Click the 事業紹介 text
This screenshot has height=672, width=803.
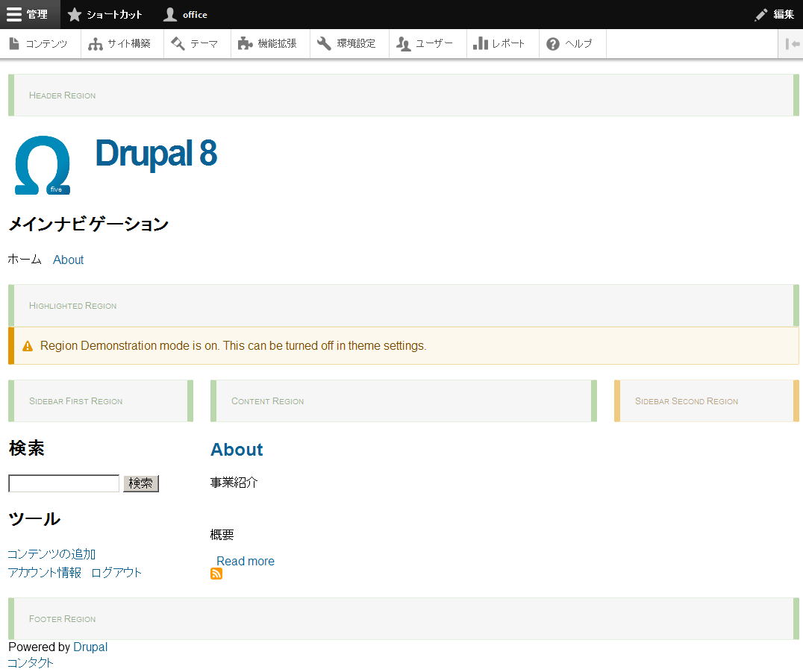(234, 483)
